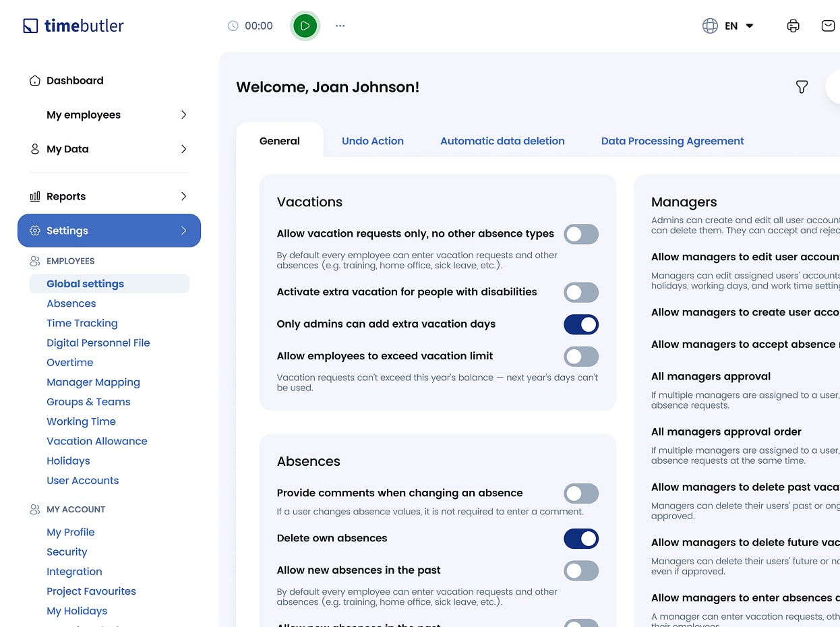Click the filter funnel icon

pos(802,87)
